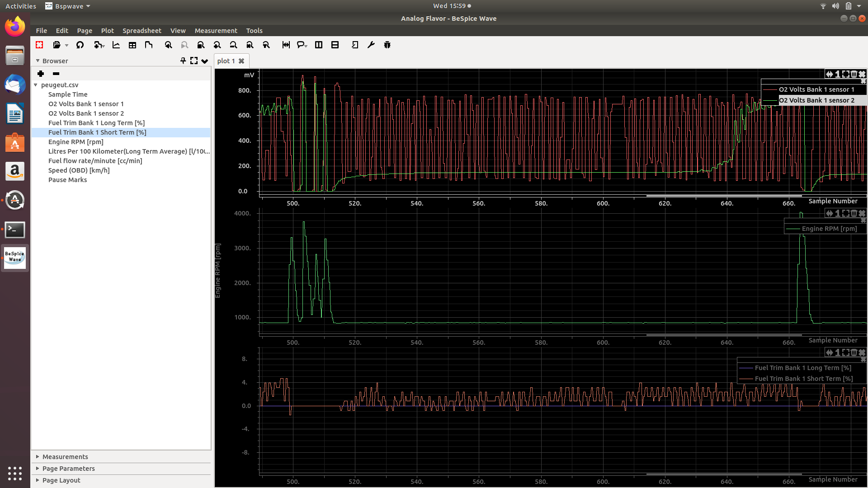Click the trash icon on top graph
The image size is (868, 488).
coord(854,74)
